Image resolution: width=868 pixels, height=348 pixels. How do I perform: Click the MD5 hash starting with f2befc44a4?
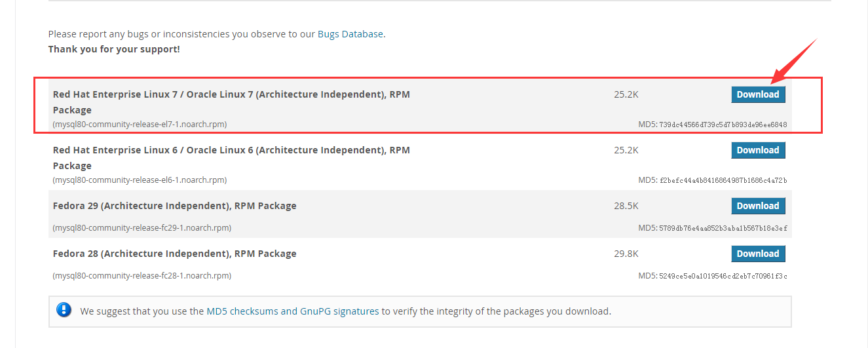tap(723, 180)
